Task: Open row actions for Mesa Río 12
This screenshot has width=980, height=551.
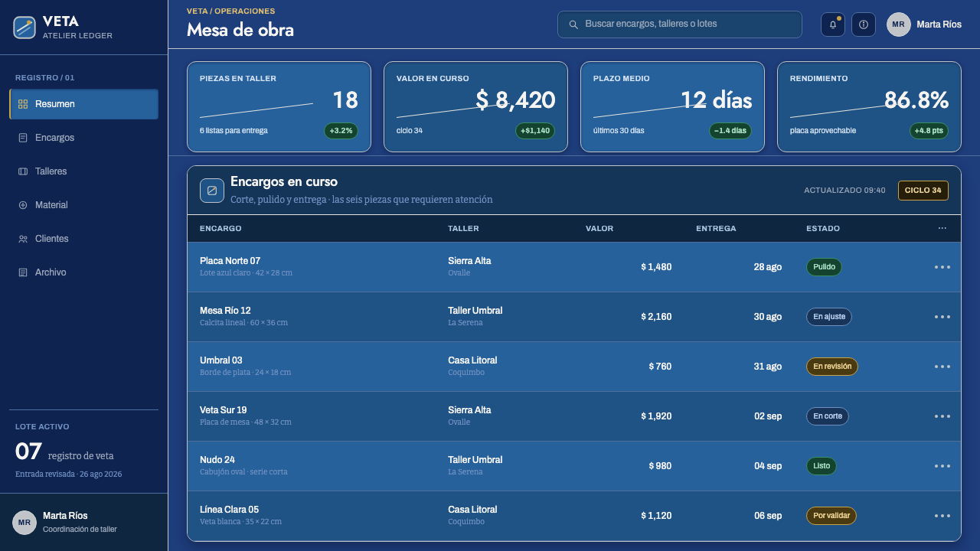Action: pyautogui.click(x=942, y=317)
